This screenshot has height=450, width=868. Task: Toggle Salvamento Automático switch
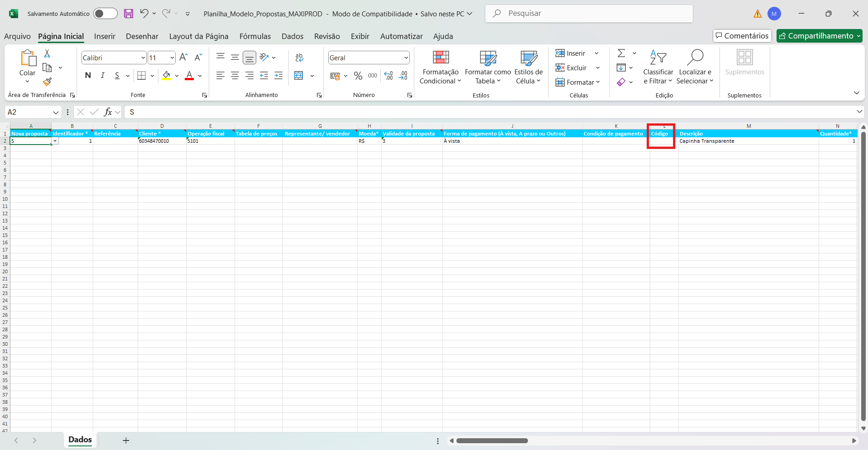(x=105, y=14)
